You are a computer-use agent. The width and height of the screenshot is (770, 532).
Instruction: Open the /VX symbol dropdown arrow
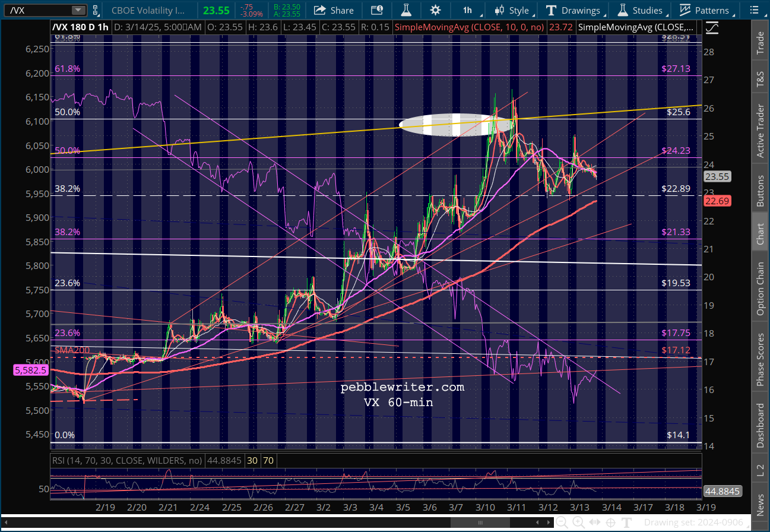coord(78,10)
